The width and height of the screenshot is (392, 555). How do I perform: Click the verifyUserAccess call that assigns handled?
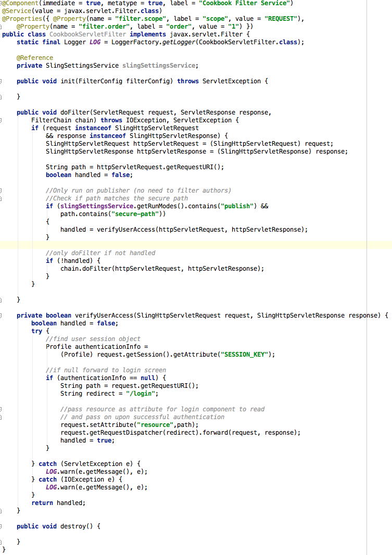(x=184, y=230)
